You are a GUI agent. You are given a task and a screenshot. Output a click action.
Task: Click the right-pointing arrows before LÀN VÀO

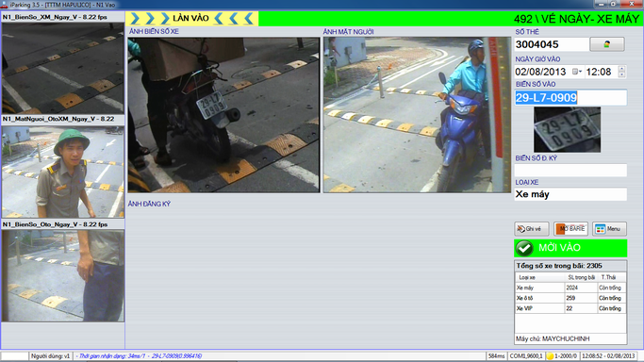[150, 18]
